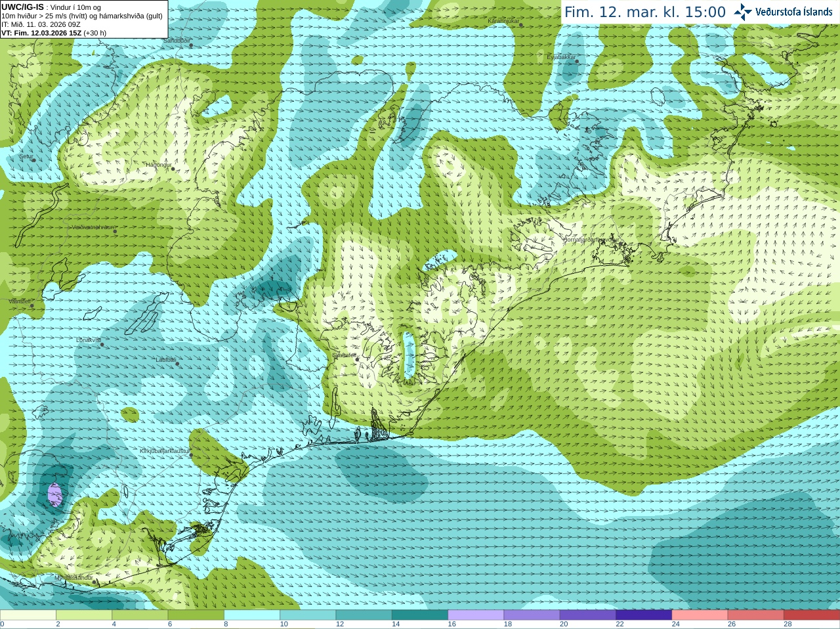
Task: Click the 12-14 m/s teal legend swatch
Action: (x=364, y=615)
